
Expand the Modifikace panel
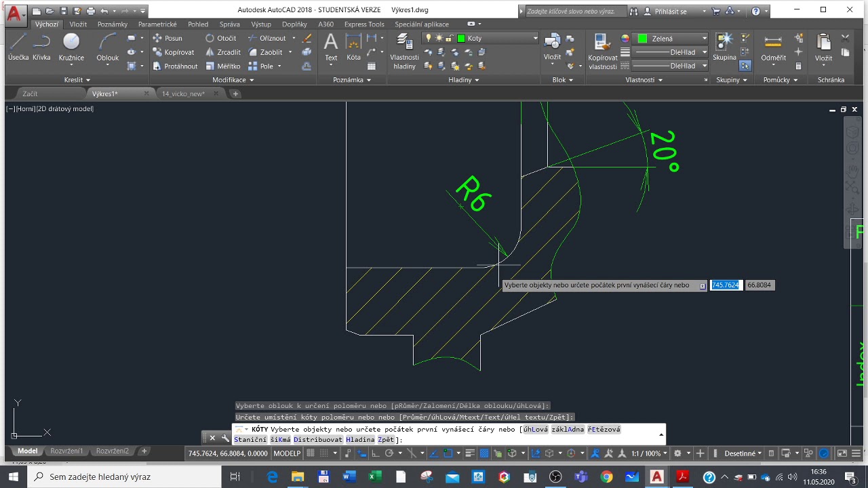[x=233, y=80]
